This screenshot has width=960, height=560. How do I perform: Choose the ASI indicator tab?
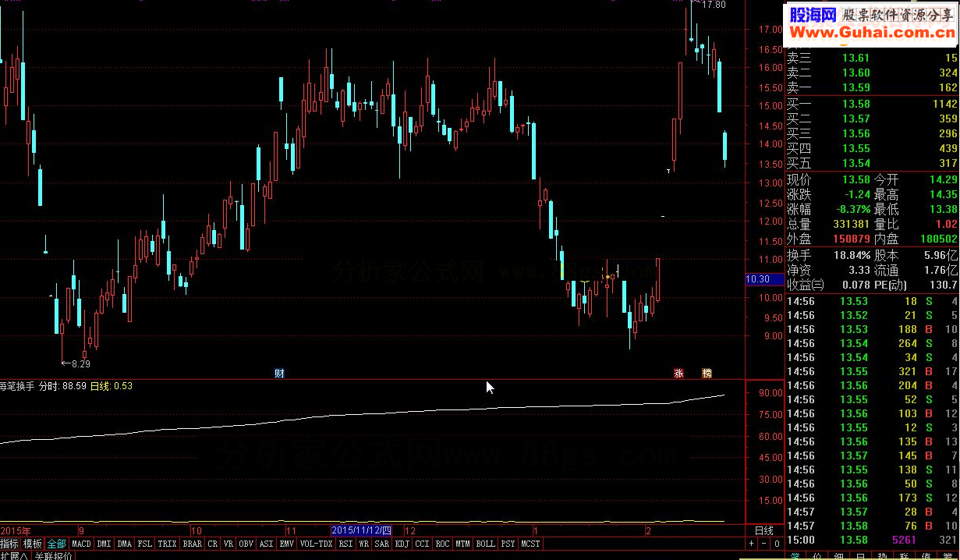pyautogui.click(x=267, y=544)
